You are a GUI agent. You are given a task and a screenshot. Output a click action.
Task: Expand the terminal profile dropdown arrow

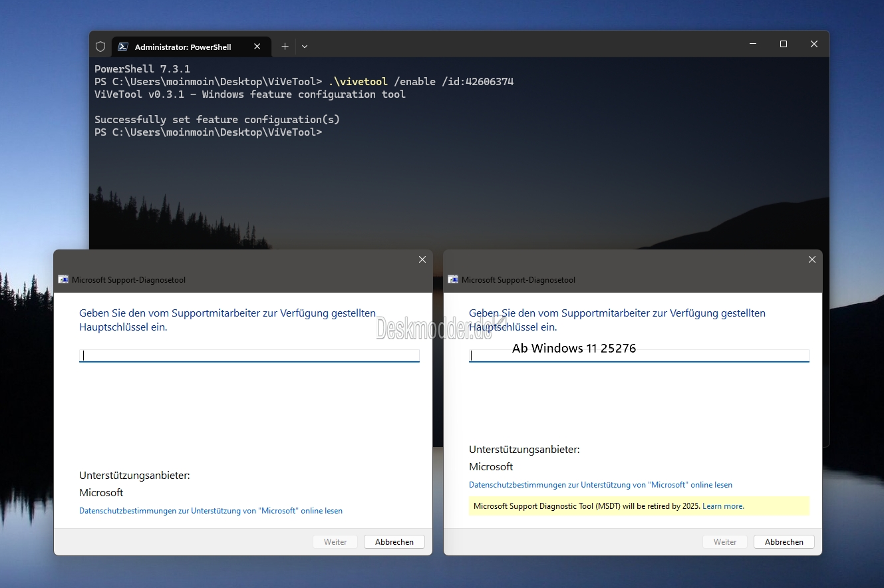305,47
